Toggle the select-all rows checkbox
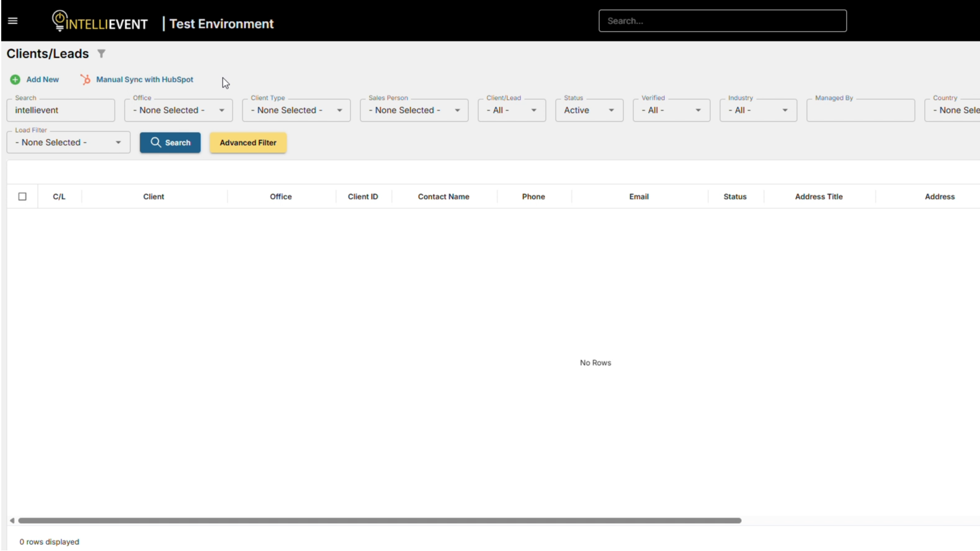This screenshot has width=980, height=551. [x=22, y=196]
